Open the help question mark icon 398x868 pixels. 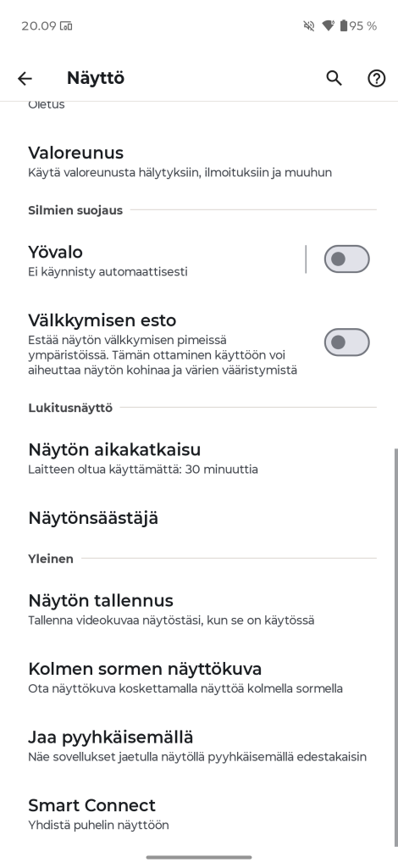click(377, 79)
